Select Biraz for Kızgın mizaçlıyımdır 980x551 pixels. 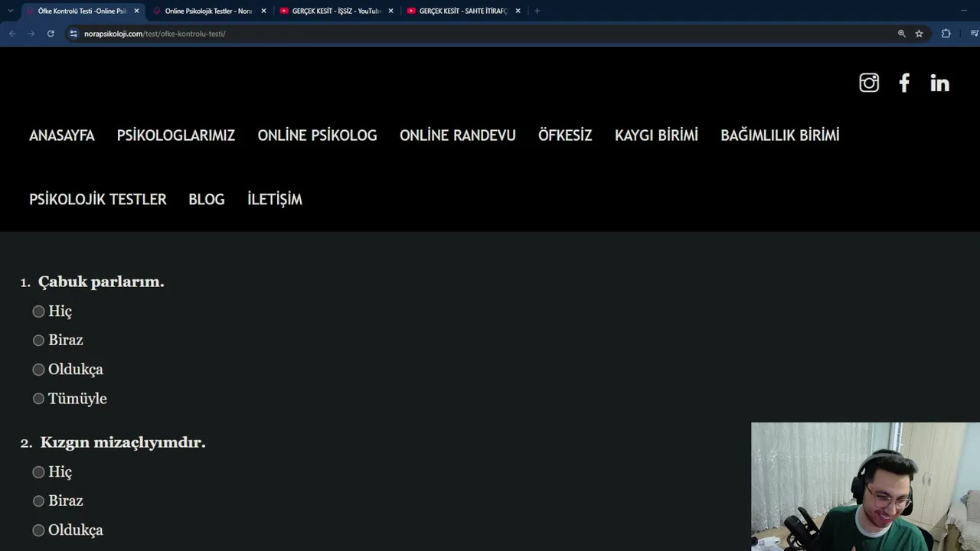click(x=38, y=501)
